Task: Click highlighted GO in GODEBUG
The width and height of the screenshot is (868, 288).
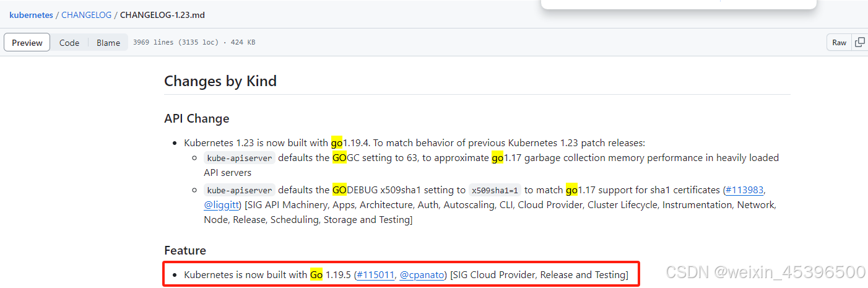Action: [339, 190]
